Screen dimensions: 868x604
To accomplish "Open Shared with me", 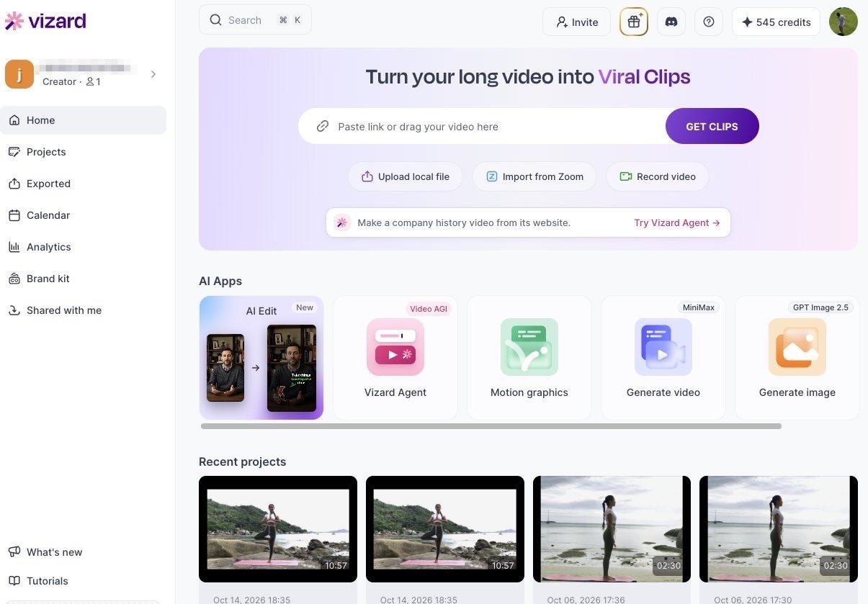I will point(83,310).
